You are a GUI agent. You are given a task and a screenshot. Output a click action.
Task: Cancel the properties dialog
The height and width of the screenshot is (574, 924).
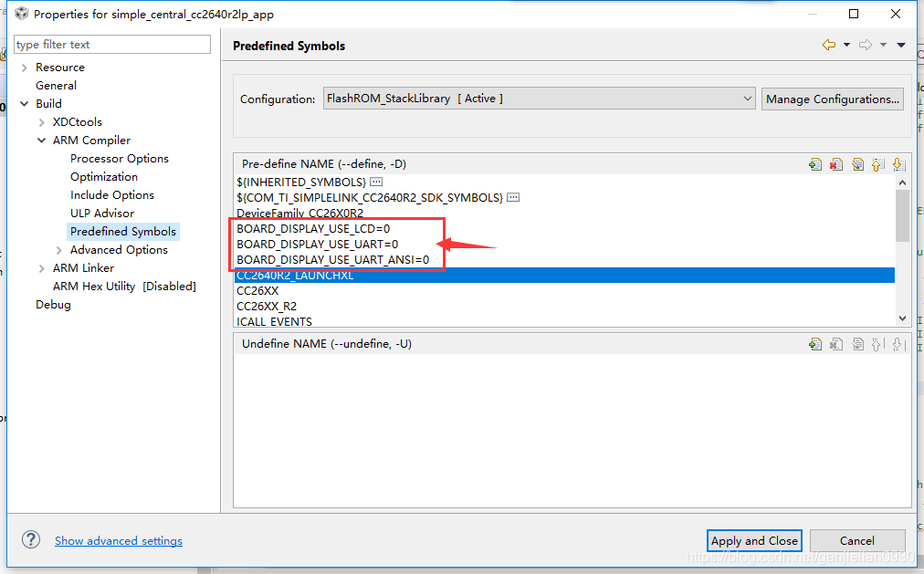(857, 540)
